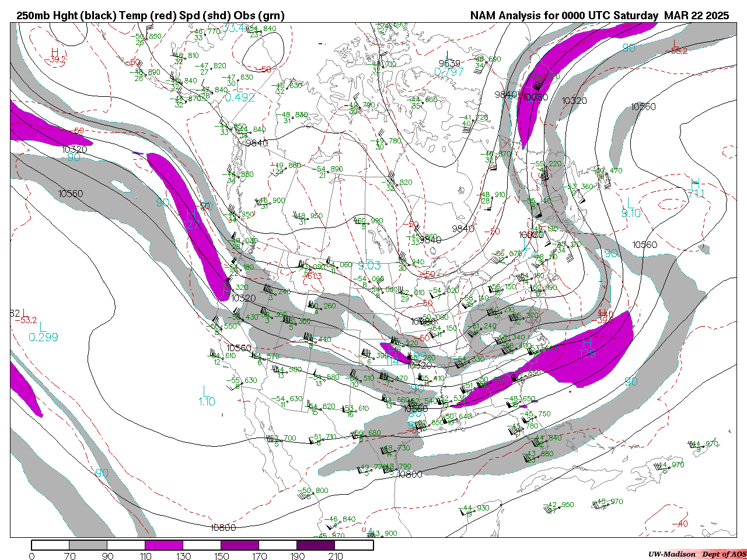Click the cyan L marker above 0.299
The height and width of the screenshot is (560, 747).
(41, 327)
